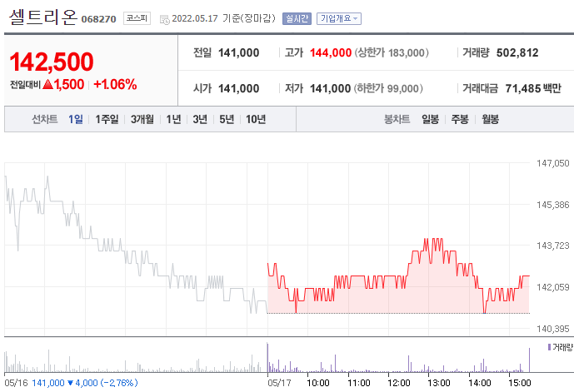Viewport: 574px width, 392px height.
Task: Click the gray previous-day price line
Action: tap(136, 245)
